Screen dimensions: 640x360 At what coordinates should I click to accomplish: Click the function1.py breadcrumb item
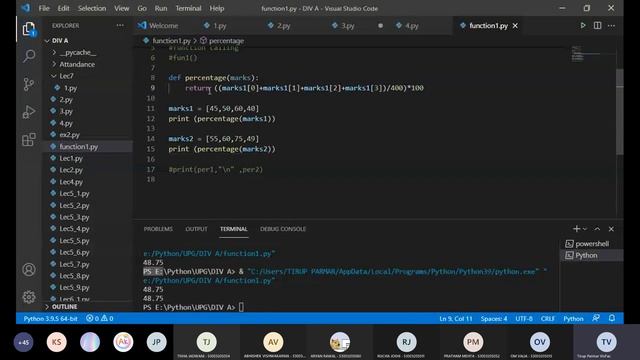(x=171, y=41)
